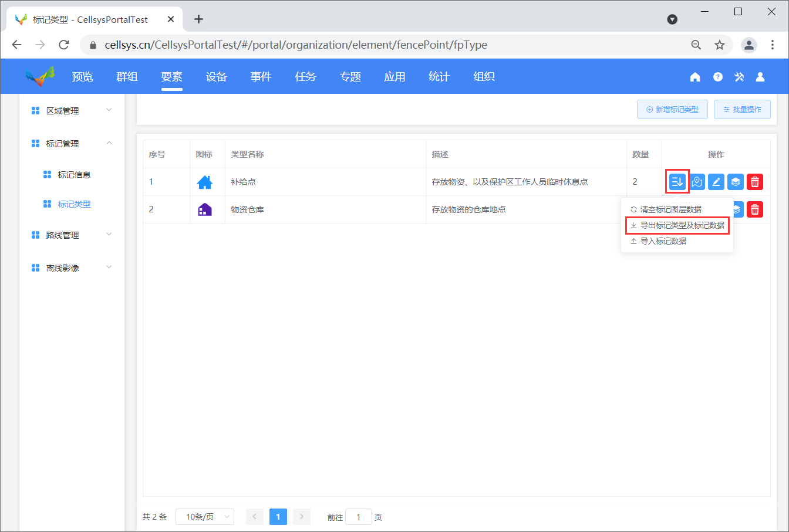Open 标记类型 in sidebar
Viewport: 789px width, 532px height.
tap(74, 204)
